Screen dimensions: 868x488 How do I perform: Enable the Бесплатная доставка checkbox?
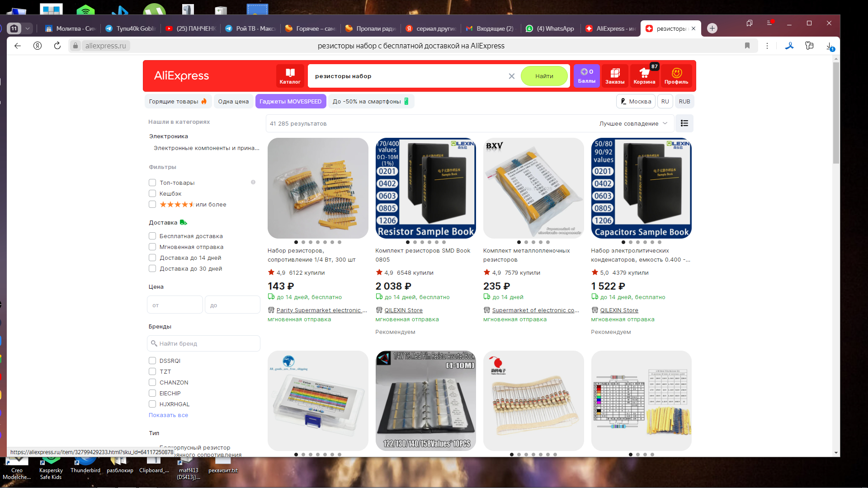tap(152, 236)
